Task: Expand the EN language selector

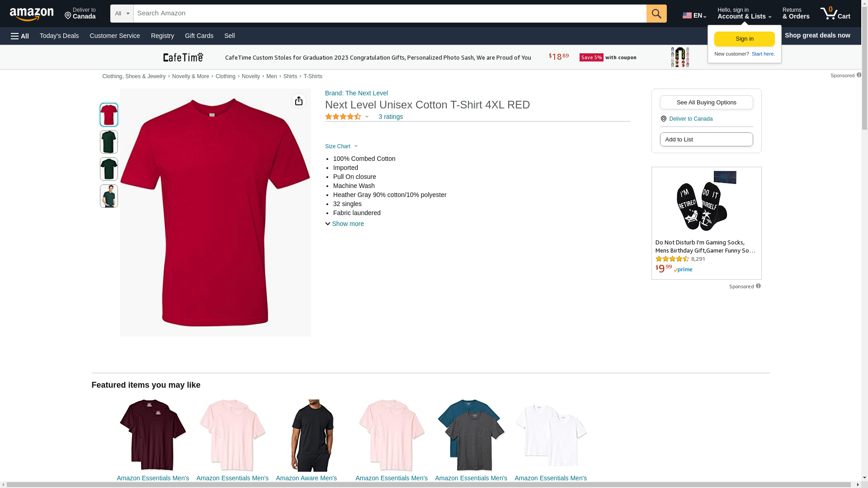Action: [x=694, y=15]
